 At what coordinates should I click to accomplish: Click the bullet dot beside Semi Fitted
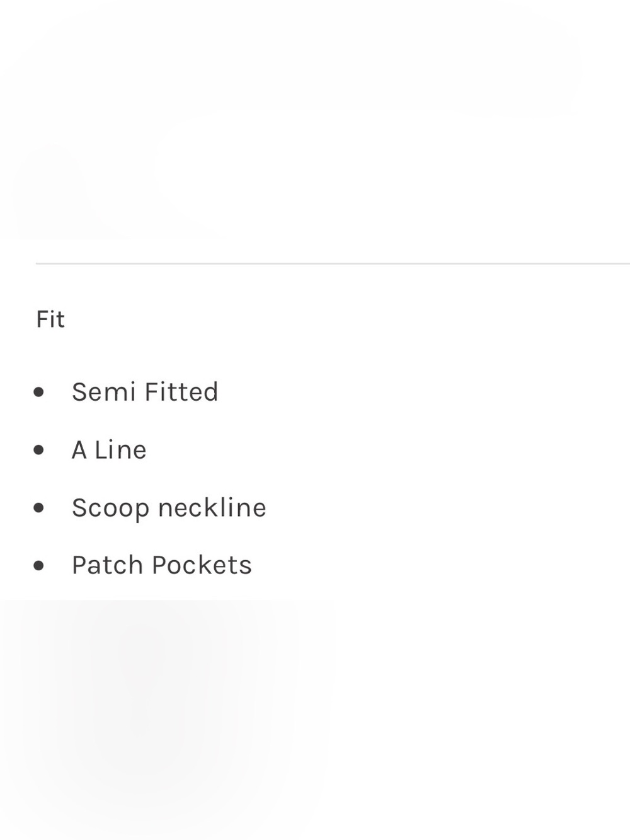click(x=39, y=392)
